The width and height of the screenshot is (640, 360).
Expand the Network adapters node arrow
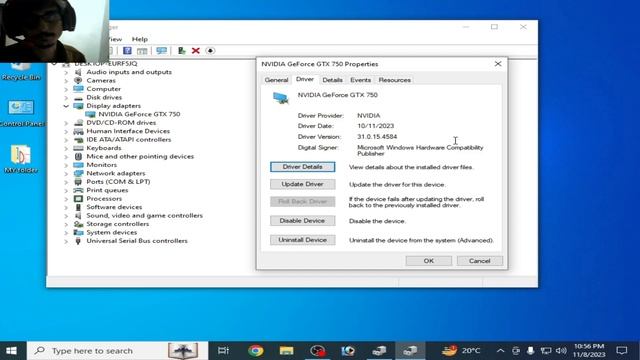(x=66, y=173)
